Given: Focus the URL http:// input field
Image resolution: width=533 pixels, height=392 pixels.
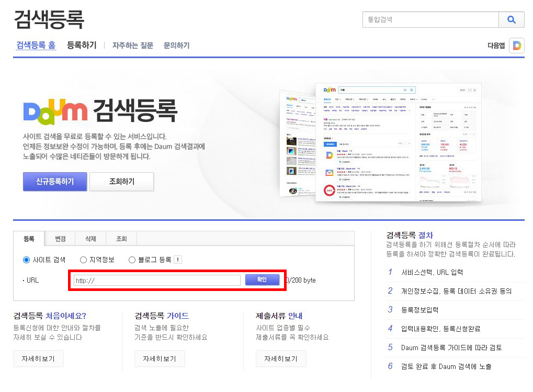Looking at the screenshot, I should [x=157, y=281].
